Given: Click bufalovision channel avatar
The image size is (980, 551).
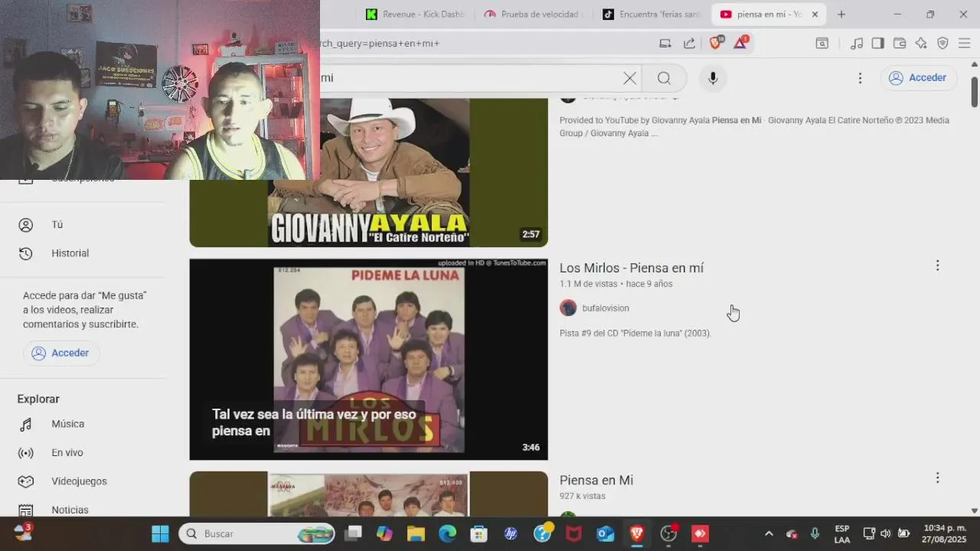Looking at the screenshot, I should click(568, 308).
